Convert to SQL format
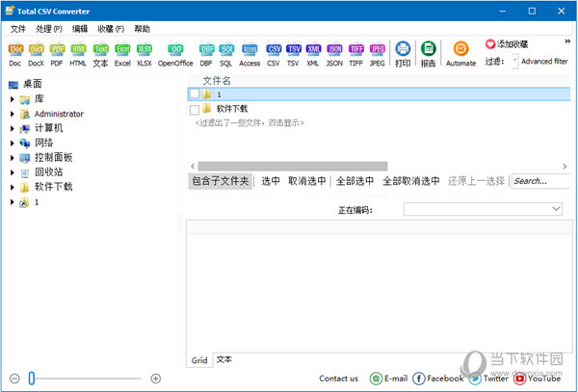This screenshot has width=578, height=392. pyautogui.click(x=226, y=55)
